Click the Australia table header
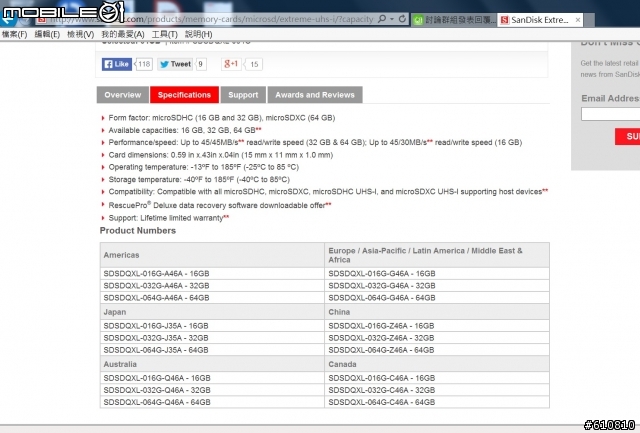This screenshot has height=433, width=640. [212, 364]
